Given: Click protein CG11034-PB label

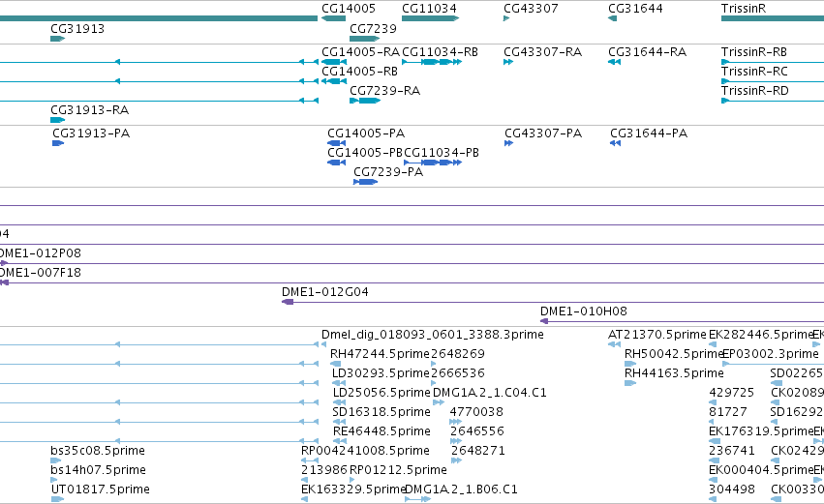Looking at the screenshot, I should (x=442, y=153).
